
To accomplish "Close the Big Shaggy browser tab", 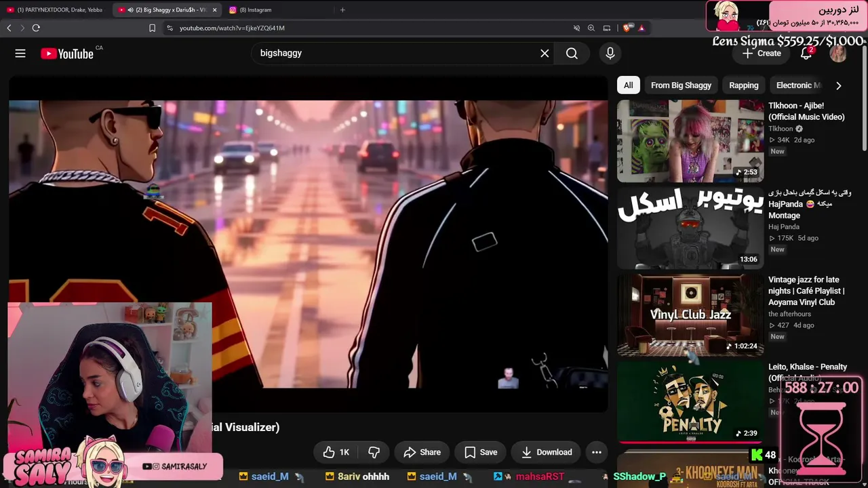I will 214,9.
